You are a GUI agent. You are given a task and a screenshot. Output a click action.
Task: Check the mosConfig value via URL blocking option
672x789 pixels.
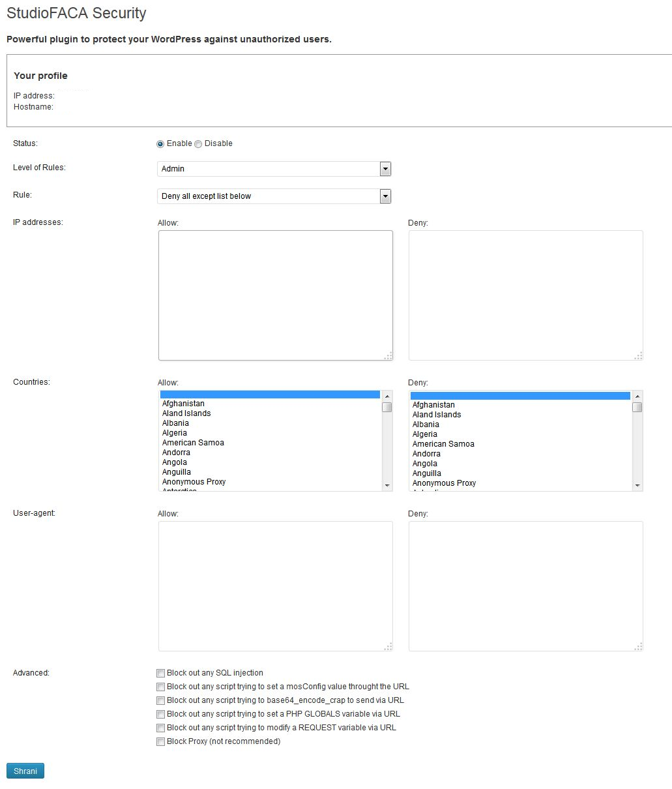tap(160, 687)
